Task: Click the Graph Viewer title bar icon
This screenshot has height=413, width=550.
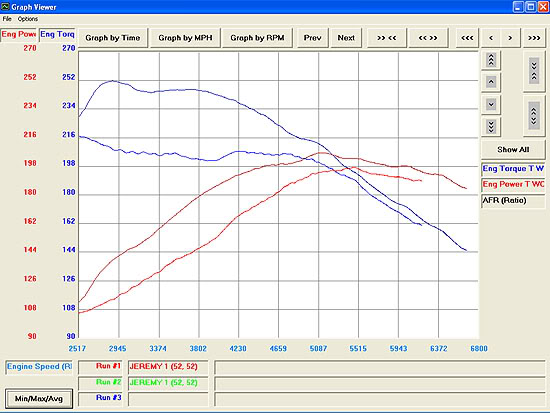Action: pyautogui.click(x=5, y=6)
